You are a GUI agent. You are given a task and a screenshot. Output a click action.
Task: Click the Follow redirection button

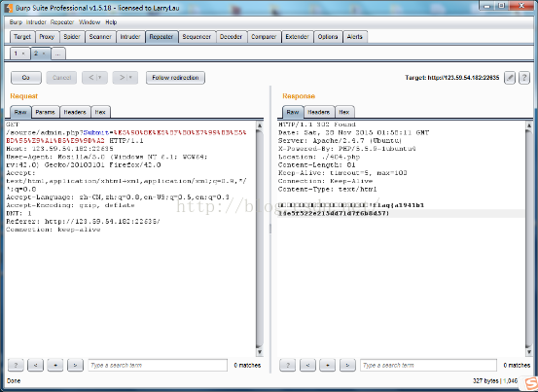coord(175,78)
